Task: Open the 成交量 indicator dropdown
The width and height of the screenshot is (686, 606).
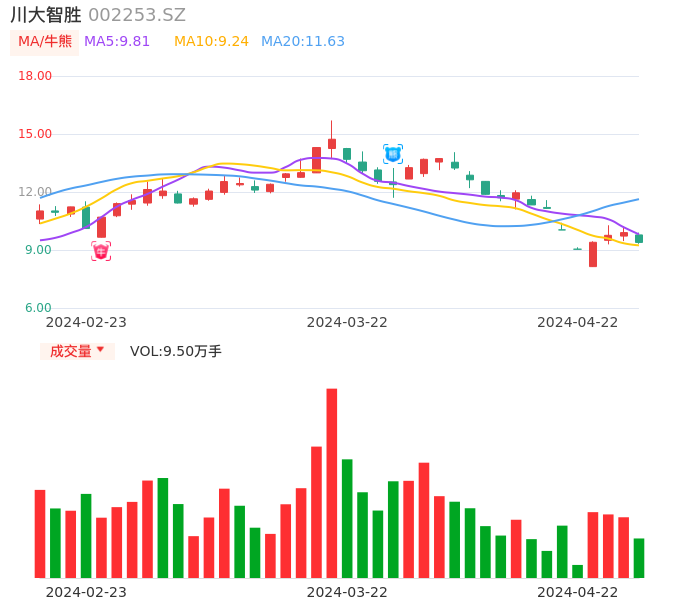Action: pos(77,351)
